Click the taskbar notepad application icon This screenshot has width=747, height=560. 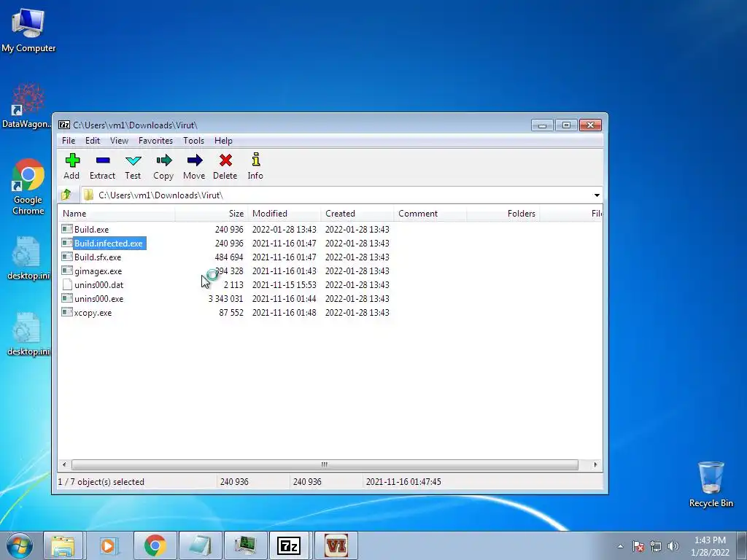click(200, 545)
